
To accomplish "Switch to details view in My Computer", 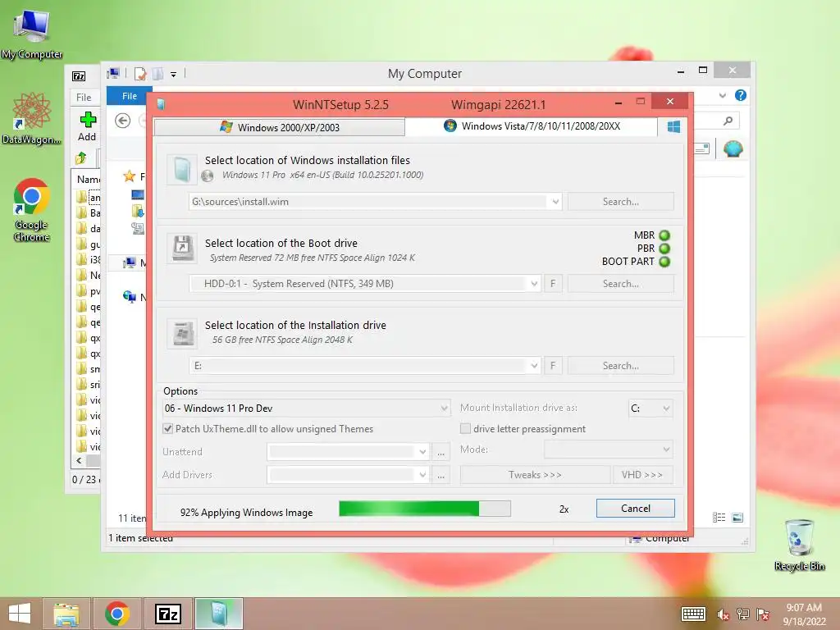I will pos(719,518).
